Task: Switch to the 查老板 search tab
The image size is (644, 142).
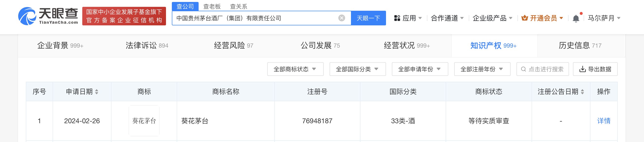Action: coord(212,7)
